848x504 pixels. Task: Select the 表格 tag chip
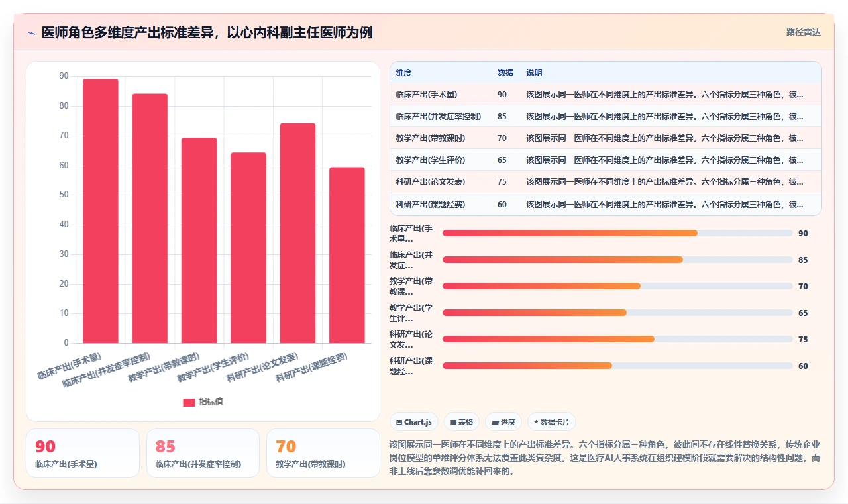462,422
